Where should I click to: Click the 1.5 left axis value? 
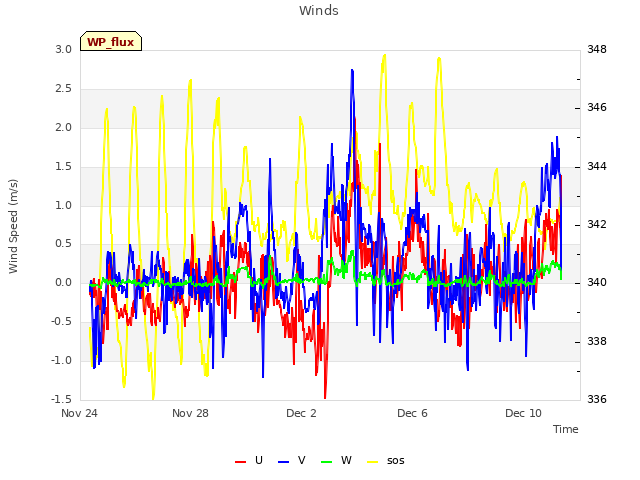pyautogui.click(x=64, y=167)
